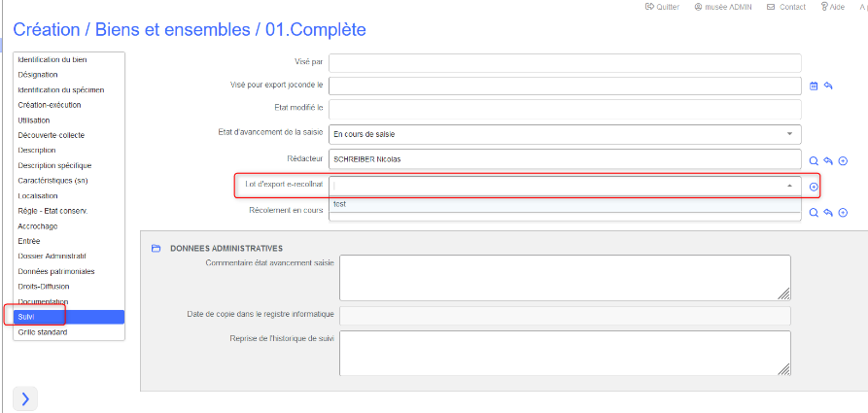Search for a Rédacteur with magnifier icon
Screen dimensions: 868x413
[x=815, y=160]
